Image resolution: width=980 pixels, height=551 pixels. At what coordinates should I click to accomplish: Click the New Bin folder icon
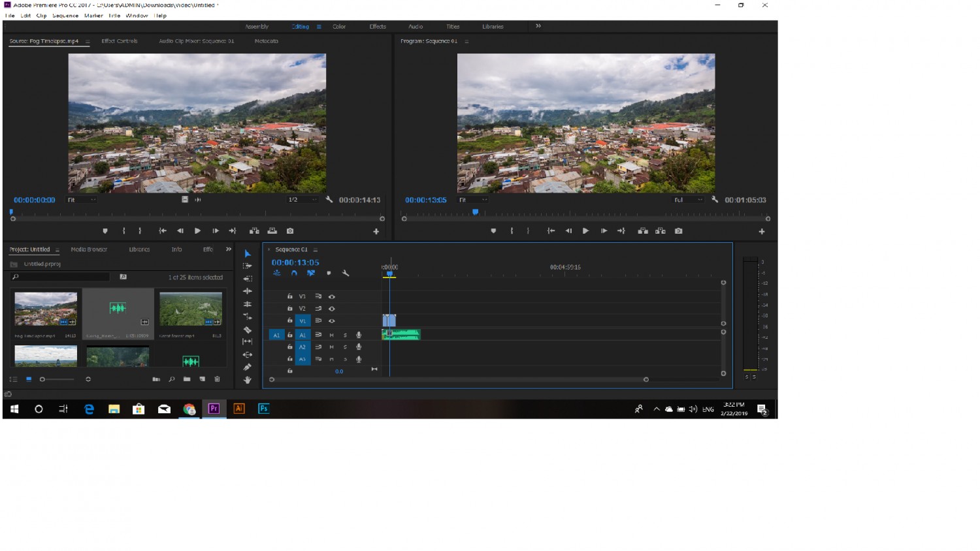tap(187, 379)
